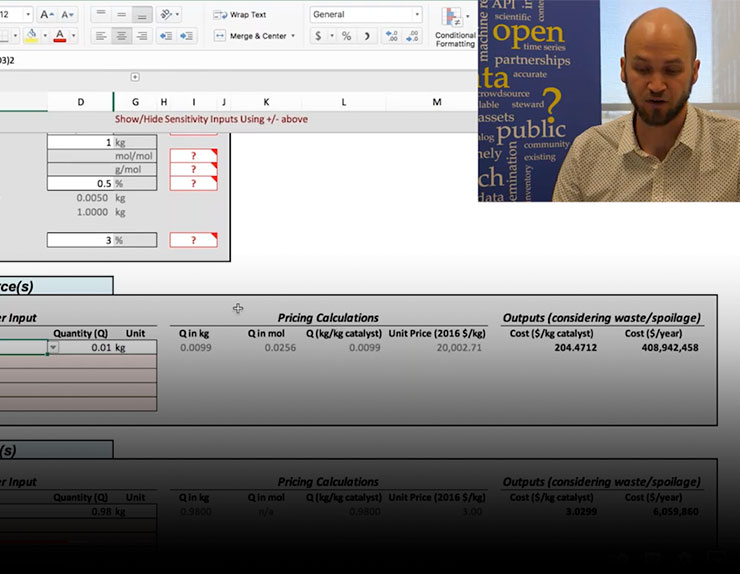The height and width of the screenshot is (574, 740).
Task: Apply red font color with the A
Action: tap(60, 35)
